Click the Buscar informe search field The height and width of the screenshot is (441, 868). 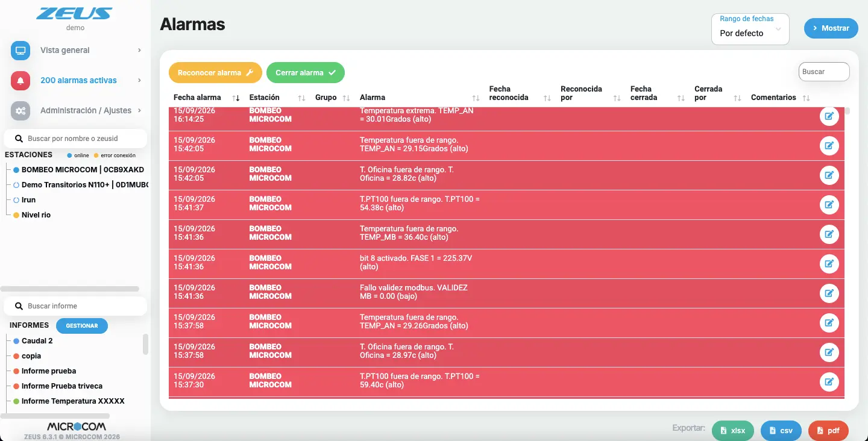[x=75, y=306]
